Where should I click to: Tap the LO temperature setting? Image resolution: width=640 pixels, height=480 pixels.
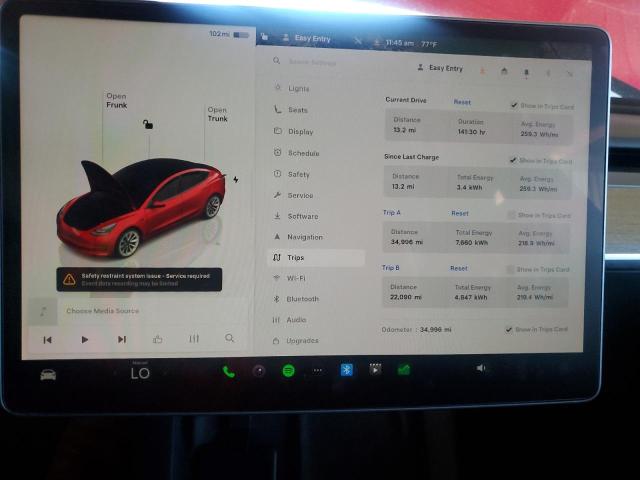(x=140, y=373)
